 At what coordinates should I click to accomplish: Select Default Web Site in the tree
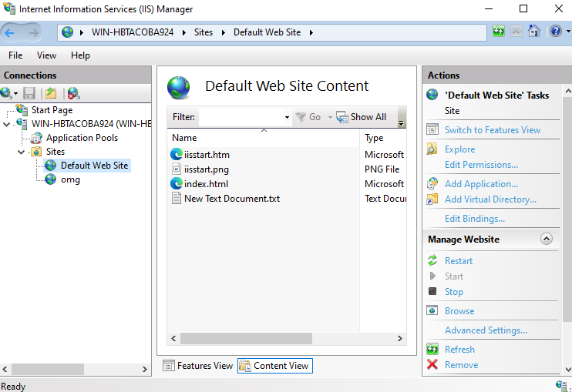pos(94,166)
